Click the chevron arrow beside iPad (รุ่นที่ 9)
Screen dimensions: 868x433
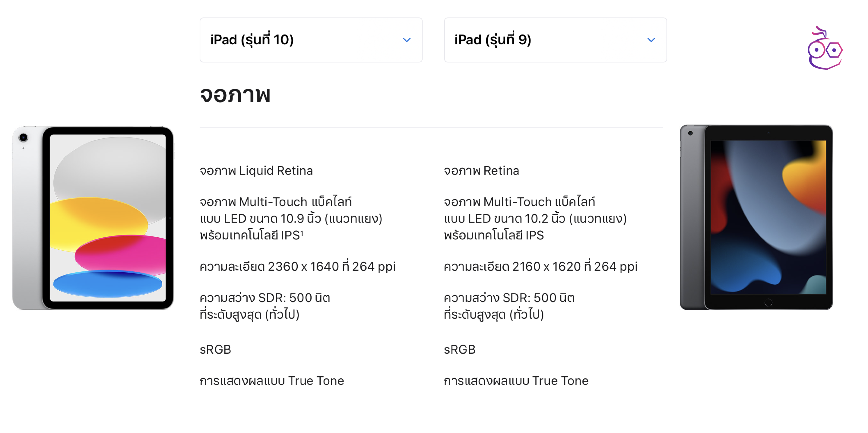click(651, 40)
